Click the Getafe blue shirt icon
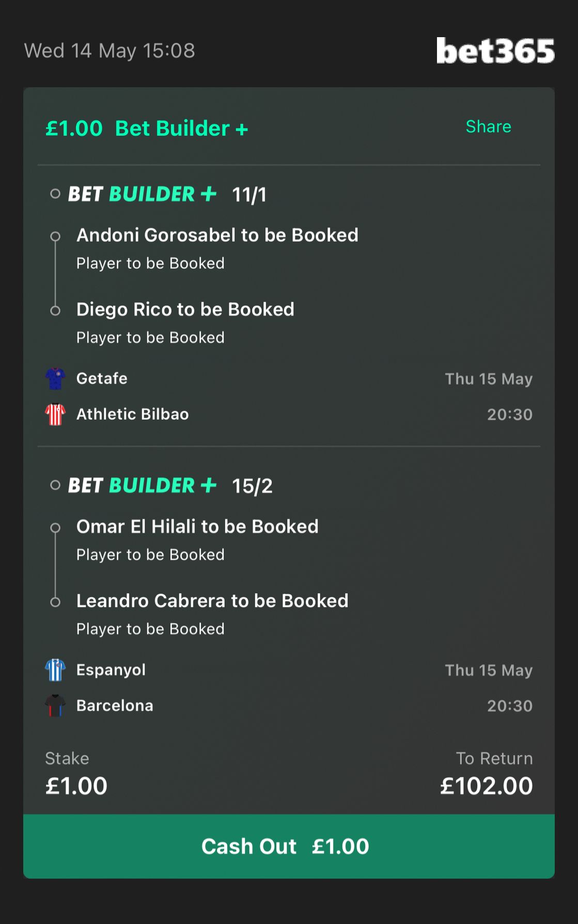This screenshot has width=578, height=924. pyautogui.click(x=55, y=378)
